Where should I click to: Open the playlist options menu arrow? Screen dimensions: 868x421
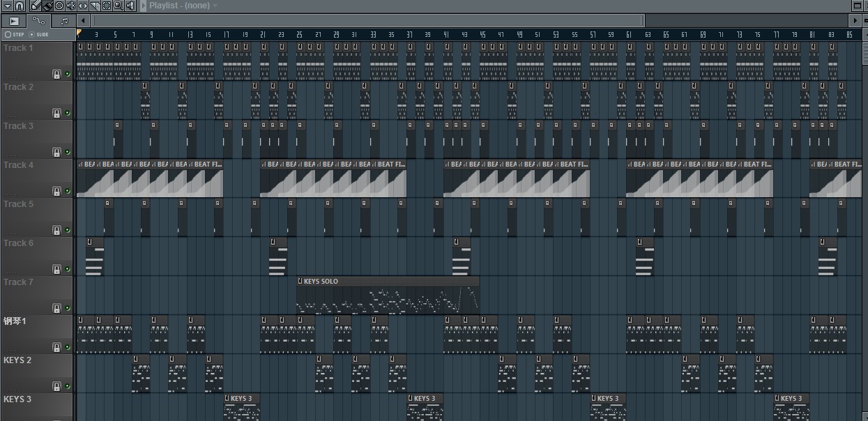[7, 6]
